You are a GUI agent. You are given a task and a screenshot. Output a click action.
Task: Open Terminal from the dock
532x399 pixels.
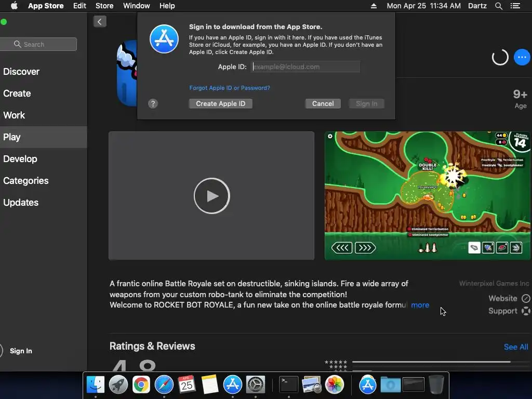point(289,385)
